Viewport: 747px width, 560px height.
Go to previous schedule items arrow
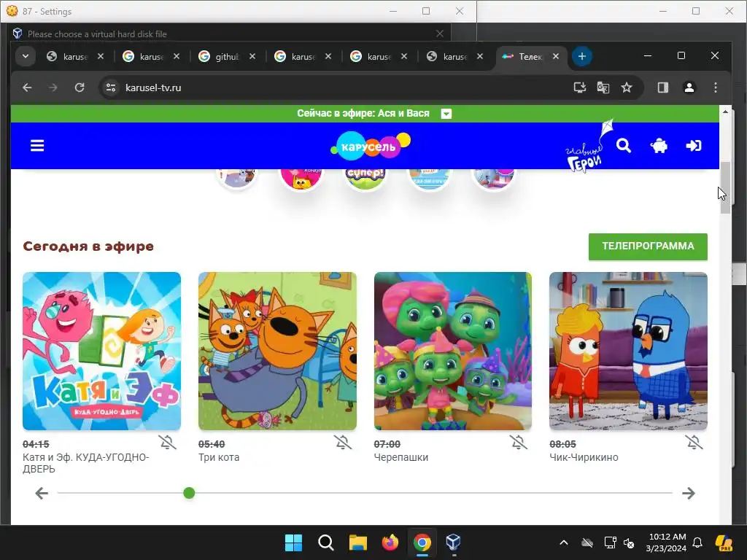click(42, 494)
